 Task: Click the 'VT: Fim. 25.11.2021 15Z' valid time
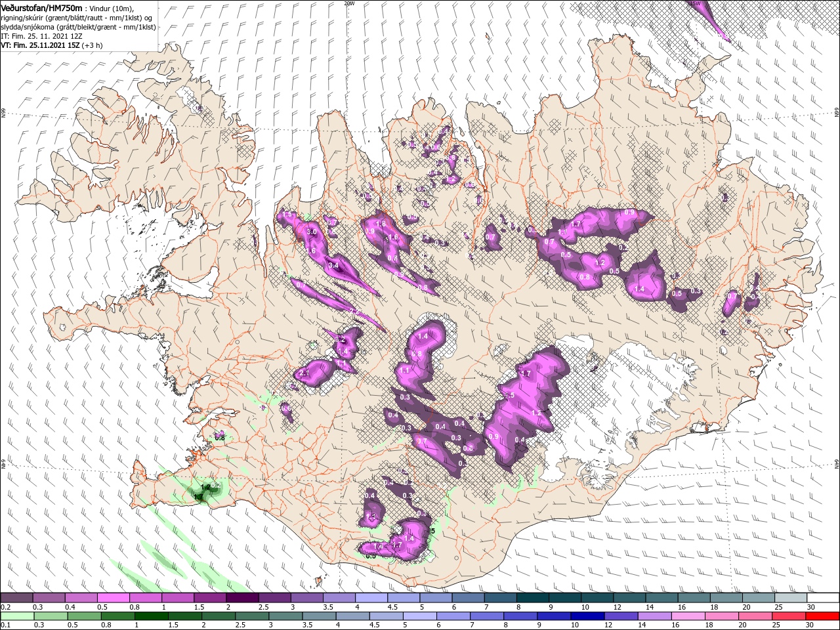[40, 45]
